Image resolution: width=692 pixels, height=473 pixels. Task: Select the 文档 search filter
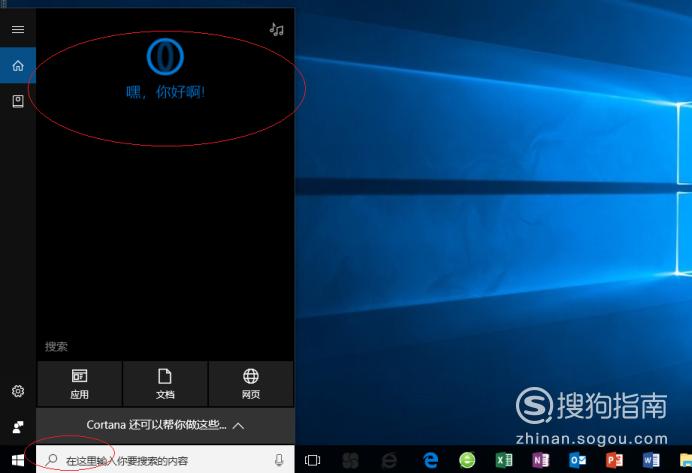click(x=165, y=384)
